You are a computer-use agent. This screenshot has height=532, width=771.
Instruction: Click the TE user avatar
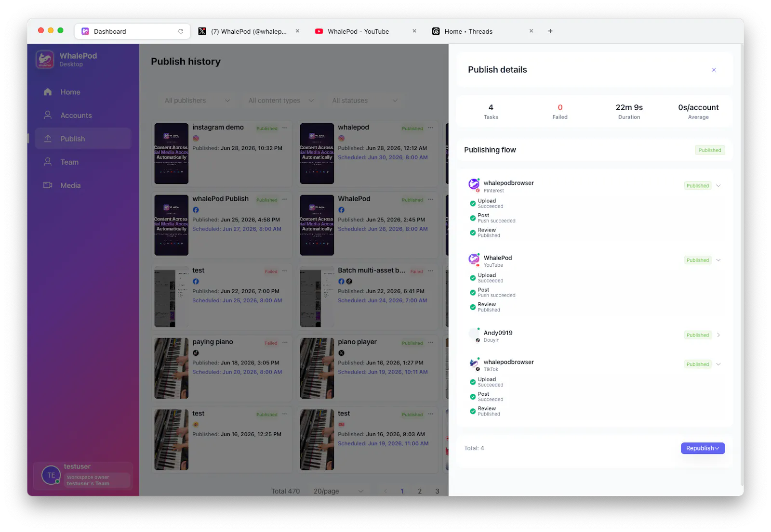coord(51,475)
